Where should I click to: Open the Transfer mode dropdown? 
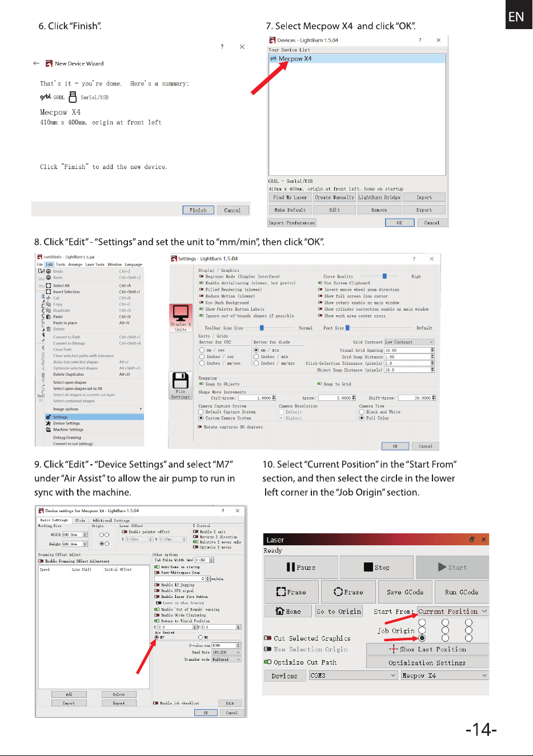pos(226,660)
